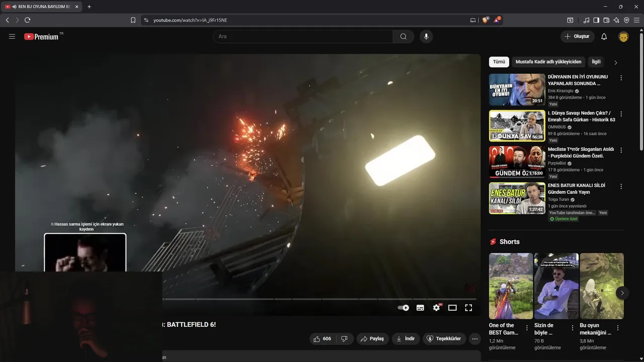
Task: Open DÜNYANIN EN İYİ OYUNU video thumbnail
Action: click(x=517, y=89)
